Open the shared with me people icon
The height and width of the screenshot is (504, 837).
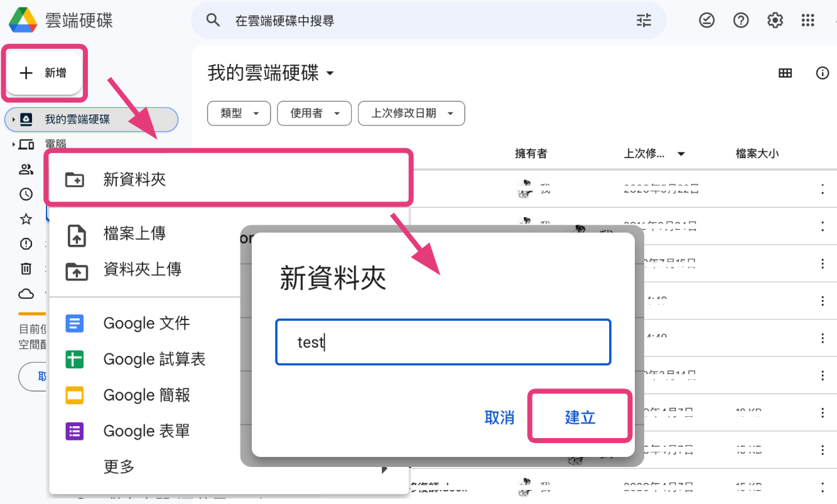click(x=26, y=169)
